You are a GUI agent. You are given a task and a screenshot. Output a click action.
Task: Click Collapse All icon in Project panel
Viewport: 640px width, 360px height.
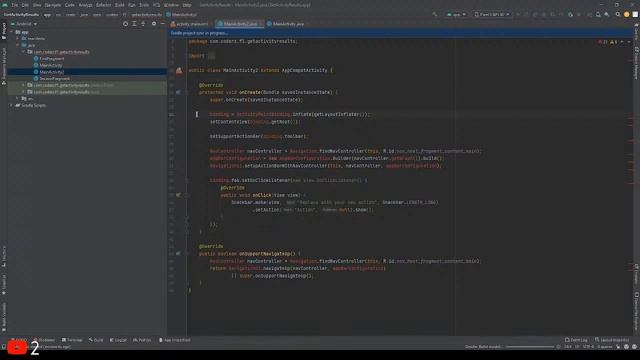tap(143, 24)
